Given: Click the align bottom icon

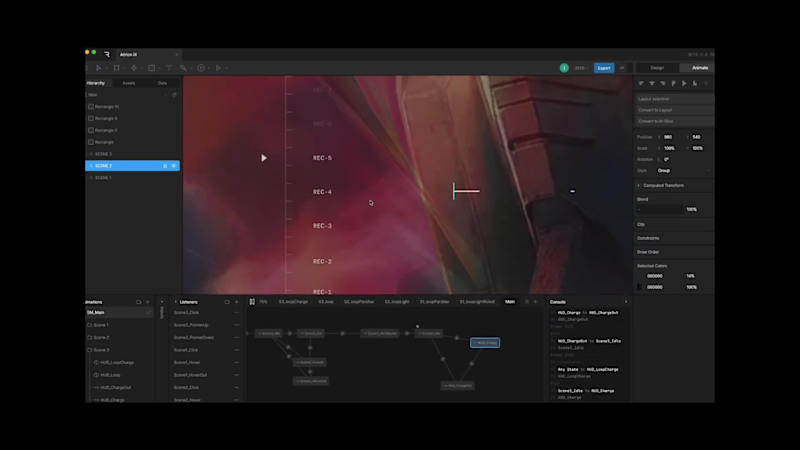Looking at the screenshot, I should coord(695,83).
